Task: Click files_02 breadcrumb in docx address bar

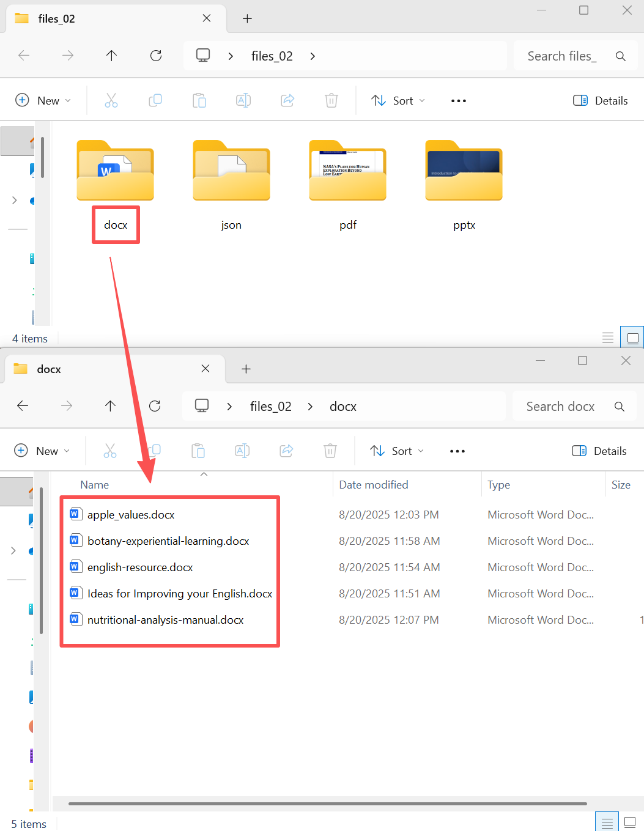Action: [270, 407]
